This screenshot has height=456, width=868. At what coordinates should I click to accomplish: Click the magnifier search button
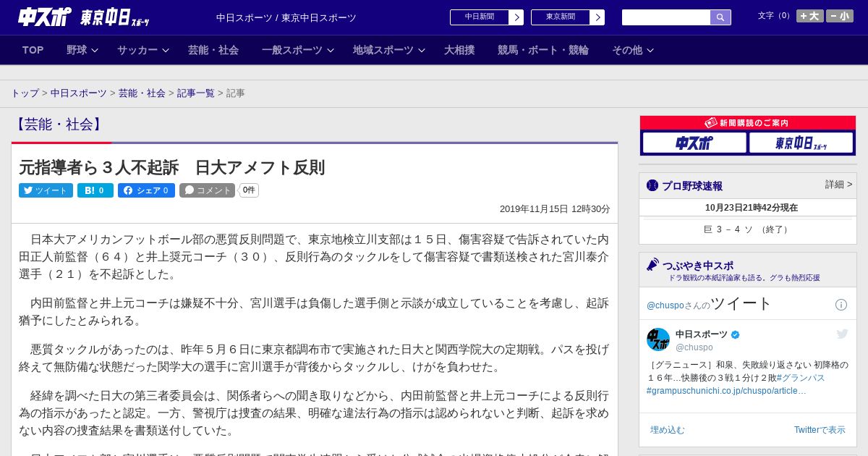point(720,17)
